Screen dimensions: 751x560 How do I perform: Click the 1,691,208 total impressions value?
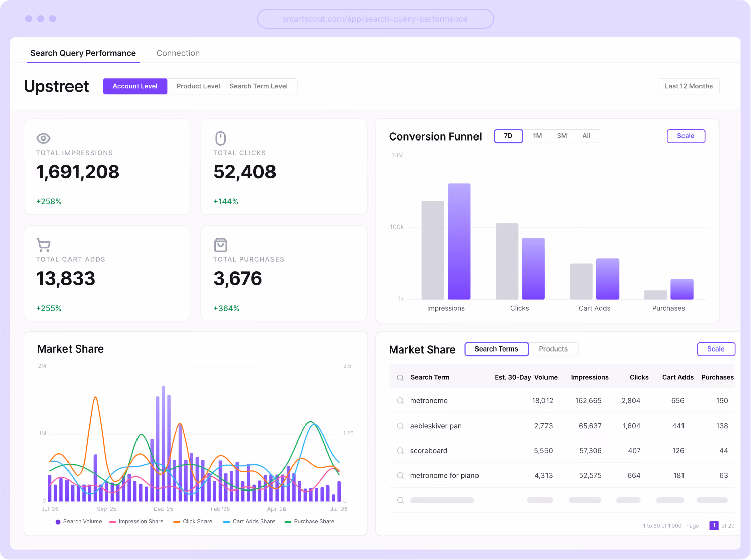click(78, 172)
